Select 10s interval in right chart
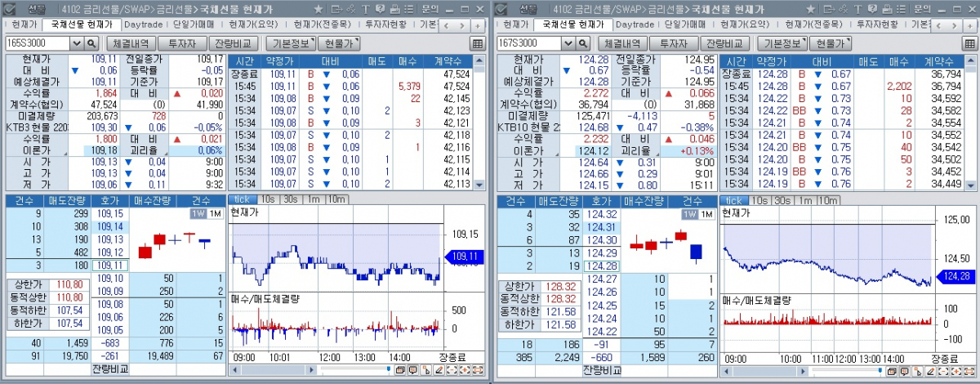The width and height of the screenshot is (980, 384). click(759, 200)
